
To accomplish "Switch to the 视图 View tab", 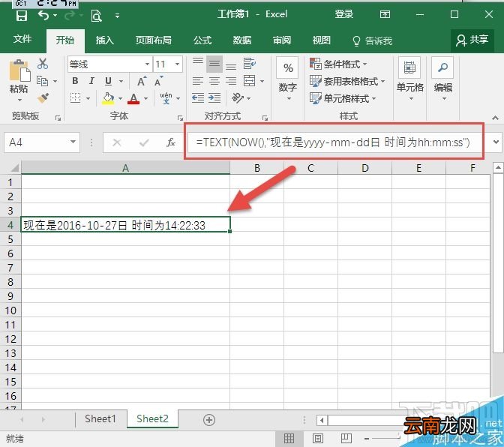I will [x=322, y=40].
